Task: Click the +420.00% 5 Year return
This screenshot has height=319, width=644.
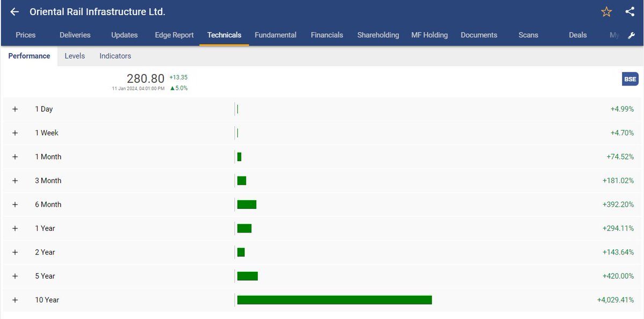Action: 618,276
